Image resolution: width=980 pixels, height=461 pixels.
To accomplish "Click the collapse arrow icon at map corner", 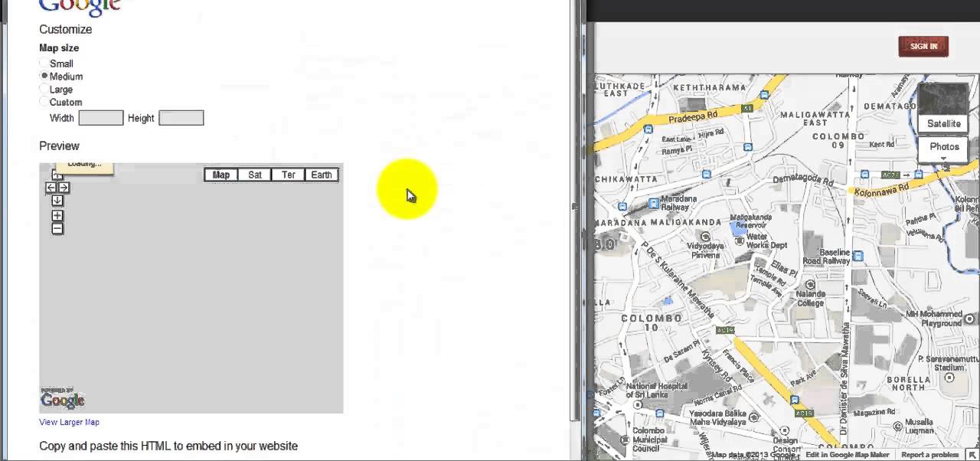I will (972, 455).
